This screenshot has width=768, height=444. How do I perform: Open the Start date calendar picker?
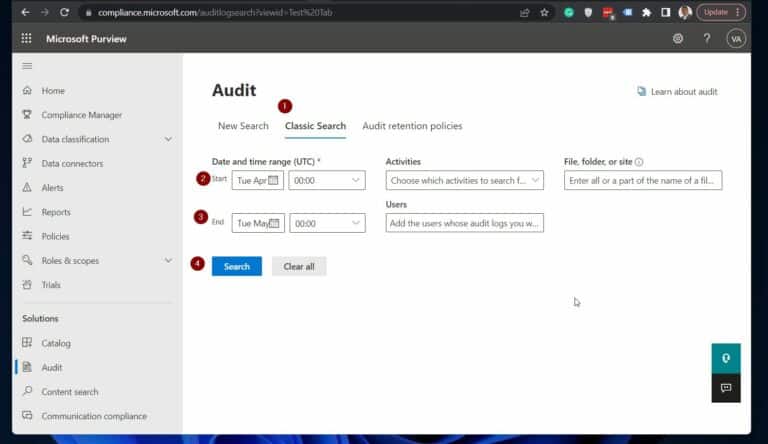[273, 180]
